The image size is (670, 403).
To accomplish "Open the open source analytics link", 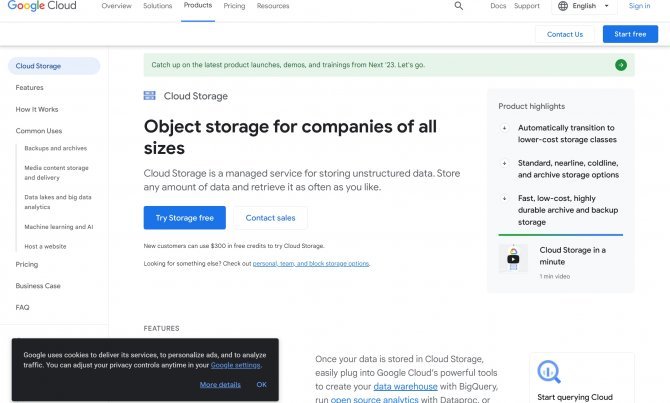I will click(374, 399).
